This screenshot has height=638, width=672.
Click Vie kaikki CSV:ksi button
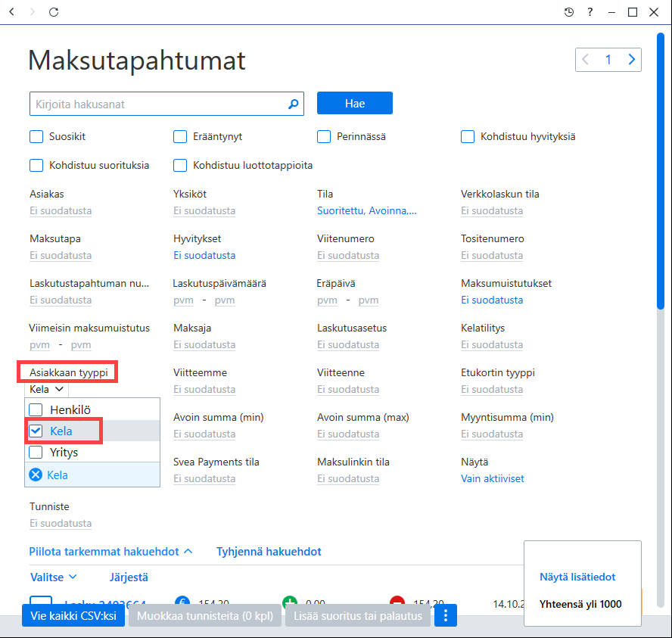coord(73,616)
